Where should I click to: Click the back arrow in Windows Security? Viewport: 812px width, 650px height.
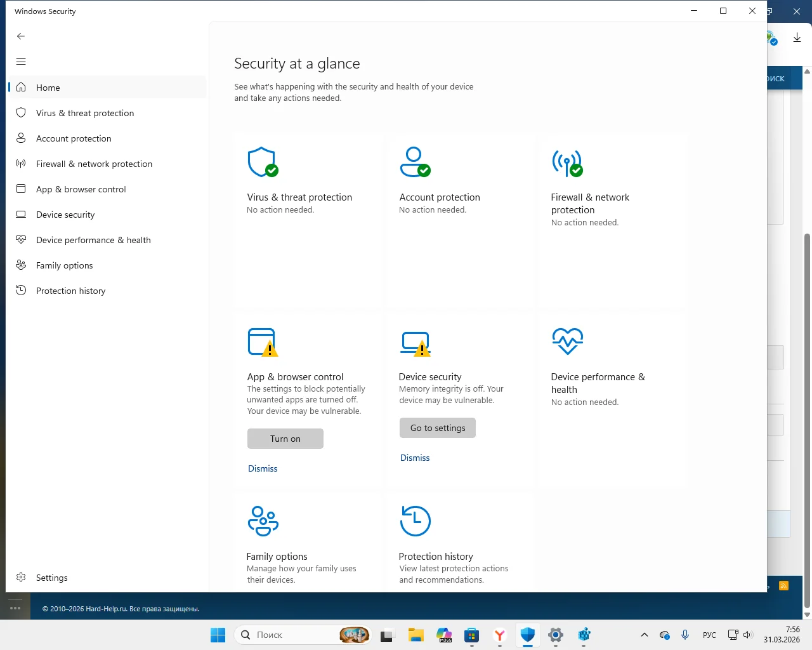coord(21,36)
